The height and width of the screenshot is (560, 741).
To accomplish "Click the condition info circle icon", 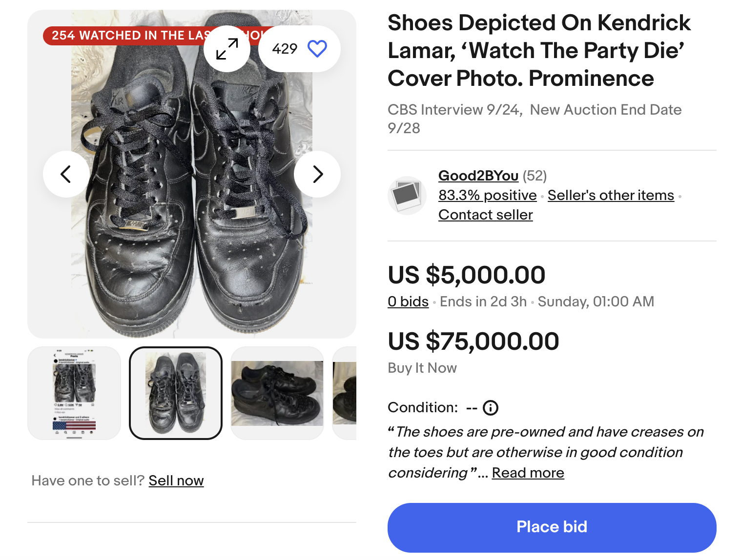I will point(490,408).
